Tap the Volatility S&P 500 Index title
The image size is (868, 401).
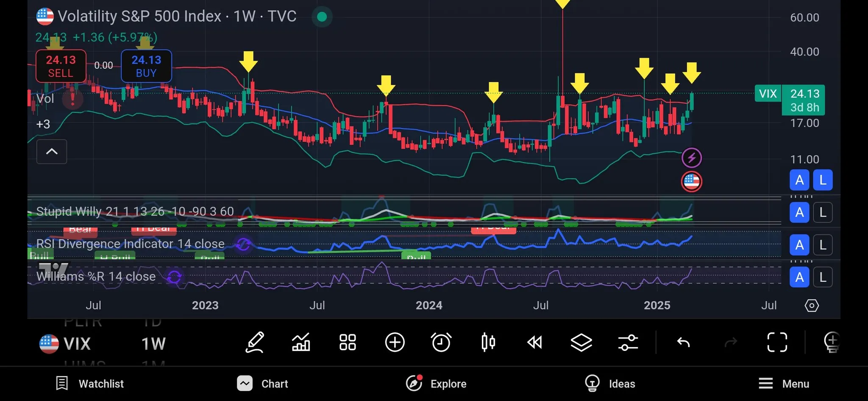tap(177, 16)
